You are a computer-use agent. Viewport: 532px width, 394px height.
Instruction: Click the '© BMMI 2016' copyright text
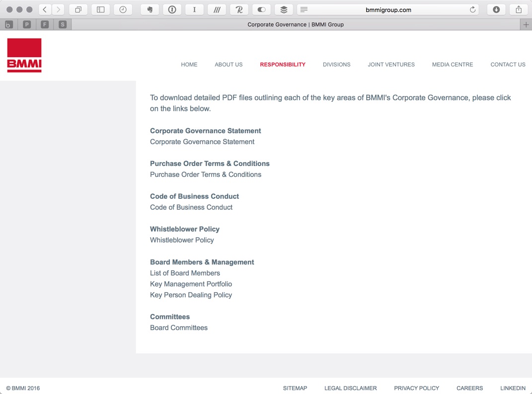click(23, 388)
